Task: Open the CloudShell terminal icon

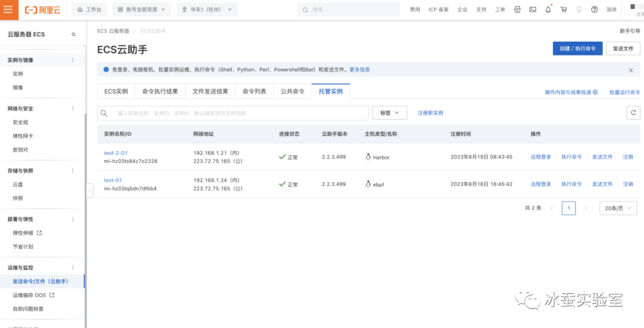Action: 532,10
